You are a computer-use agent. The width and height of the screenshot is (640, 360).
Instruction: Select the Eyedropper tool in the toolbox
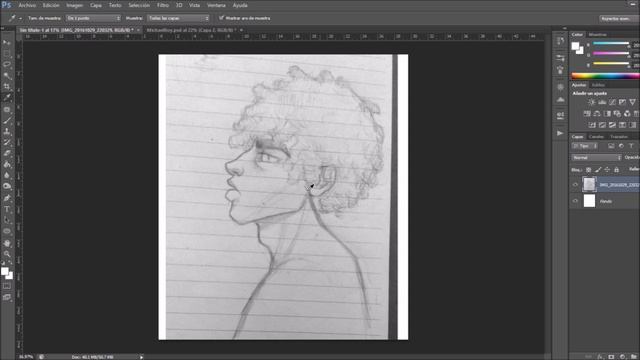point(7,98)
